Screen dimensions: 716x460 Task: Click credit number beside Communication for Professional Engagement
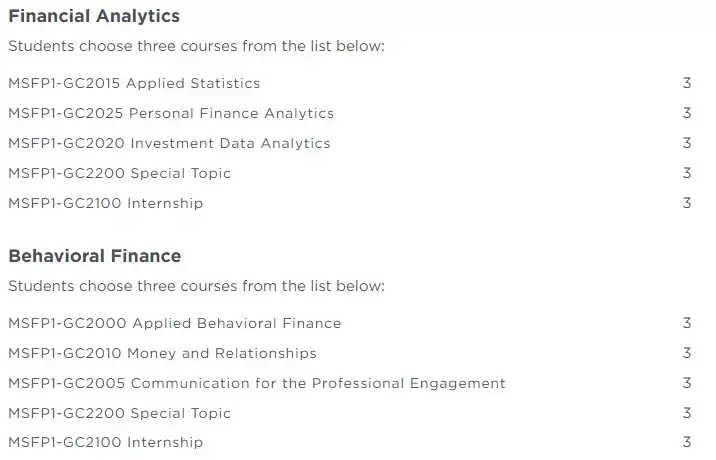coord(687,383)
